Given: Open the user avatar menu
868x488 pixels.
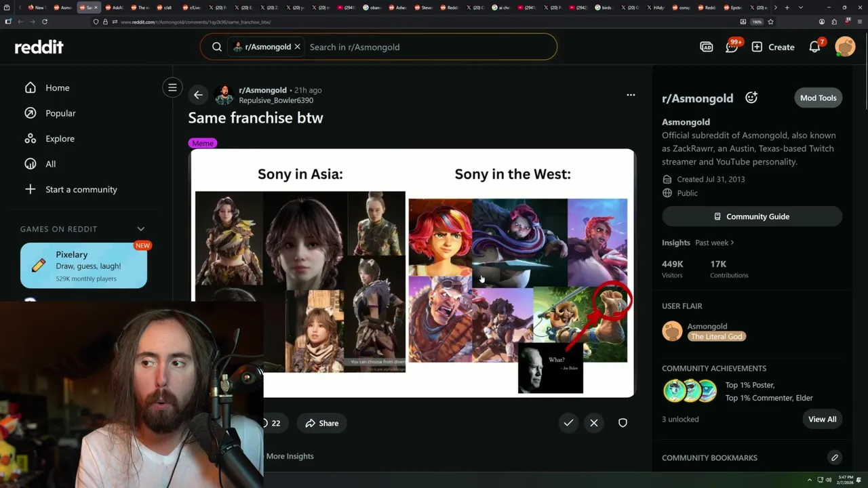Looking at the screenshot, I should [x=845, y=47].
